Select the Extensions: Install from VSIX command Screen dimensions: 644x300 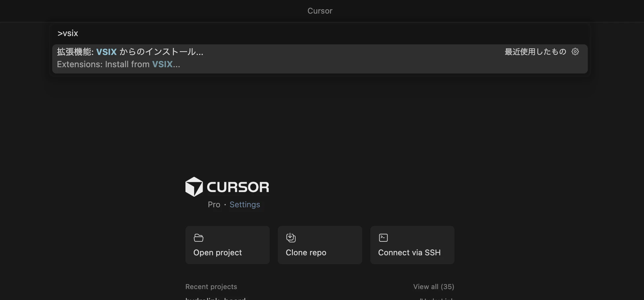pos(320,59)
